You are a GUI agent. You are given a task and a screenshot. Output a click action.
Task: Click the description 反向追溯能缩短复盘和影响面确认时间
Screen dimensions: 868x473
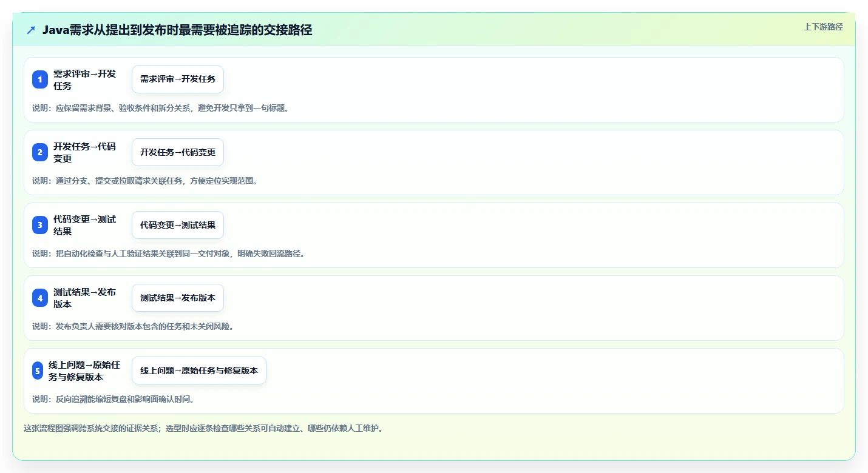[115, 399]
